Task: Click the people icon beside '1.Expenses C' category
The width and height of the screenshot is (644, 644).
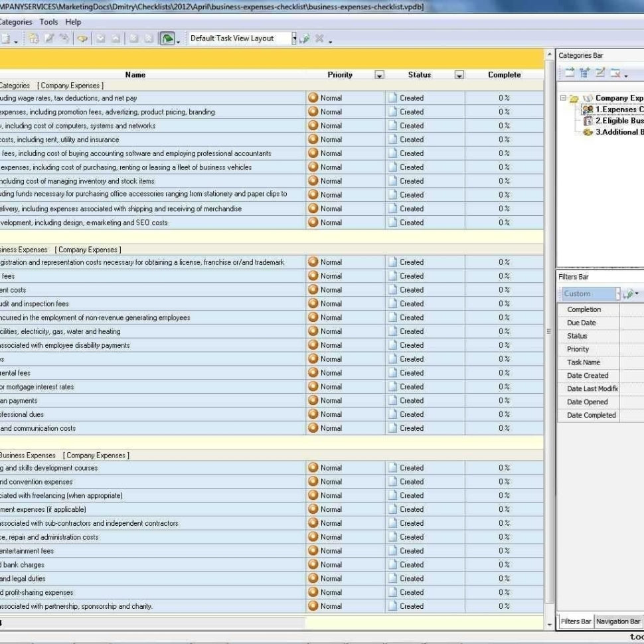Action: (588, 108)
